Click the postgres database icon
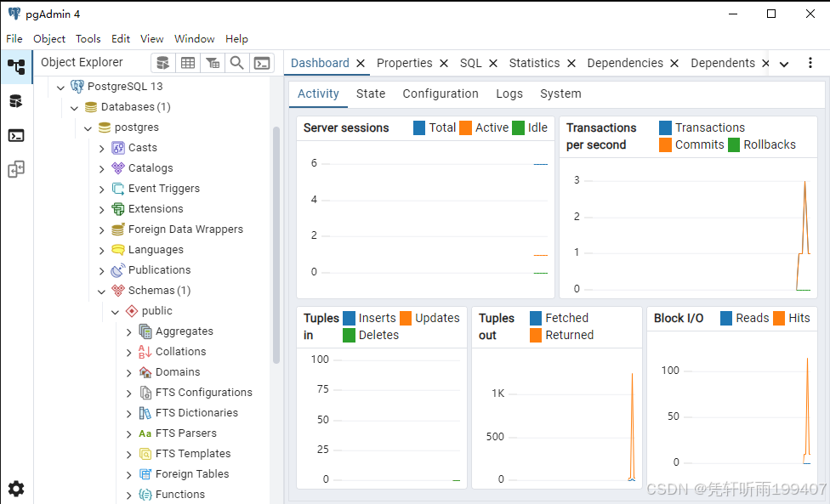 tap(105, 127)
